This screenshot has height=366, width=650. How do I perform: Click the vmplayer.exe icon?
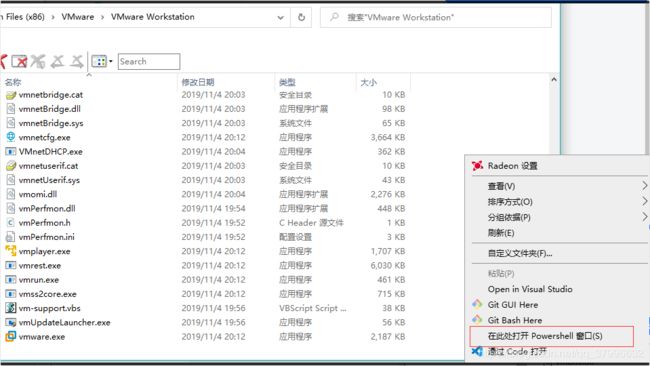(11, 251)
